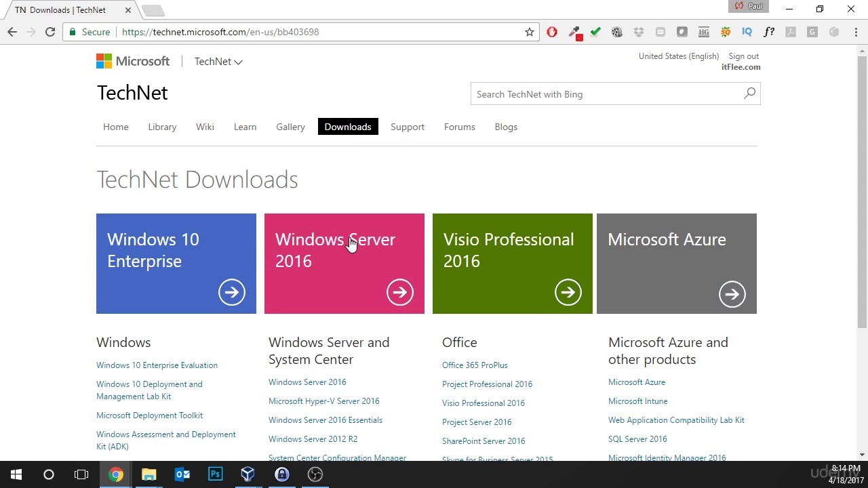This screenshot has width=868, height=488.
Task: Open the red stop-hand adblock extension
Action: click(x=552, y=32)
